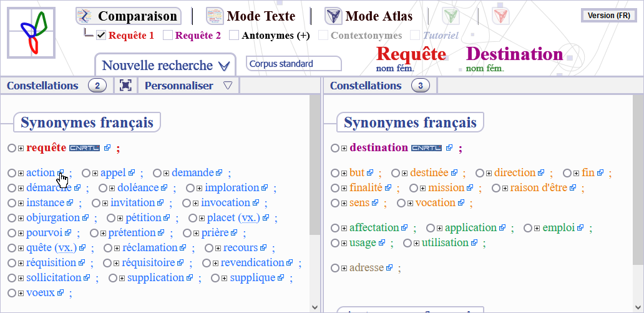Click the Version (FR) button
The width and height of the screenshot is (644, 313).
click(x=608, y=16)
